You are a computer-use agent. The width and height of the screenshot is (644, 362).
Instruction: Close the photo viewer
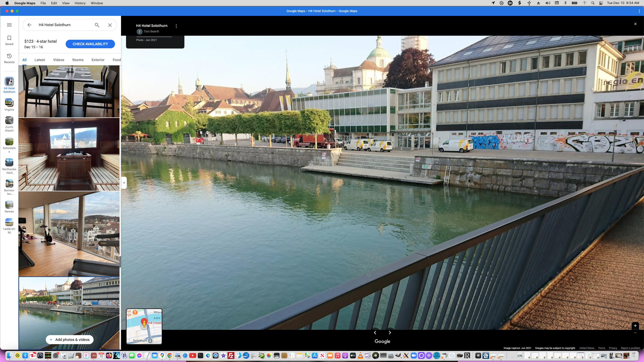click(635, 24)
